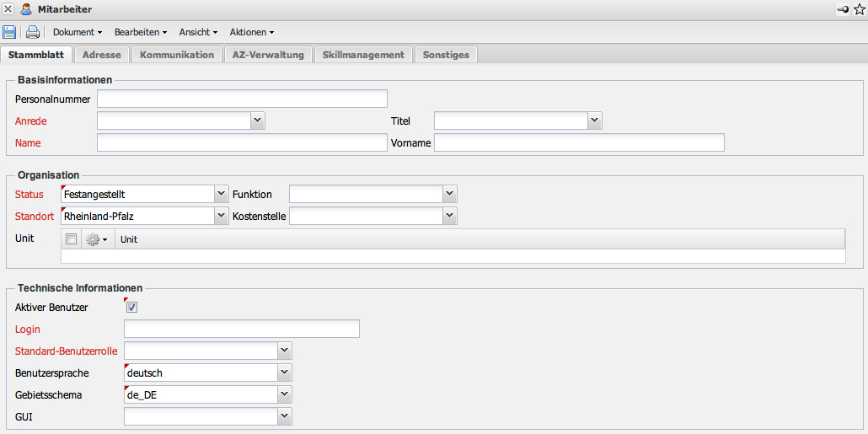Switch to the Adresse tab
Image resolution: width=868 pixels, height=434 pixels.
tap(102, 55)
